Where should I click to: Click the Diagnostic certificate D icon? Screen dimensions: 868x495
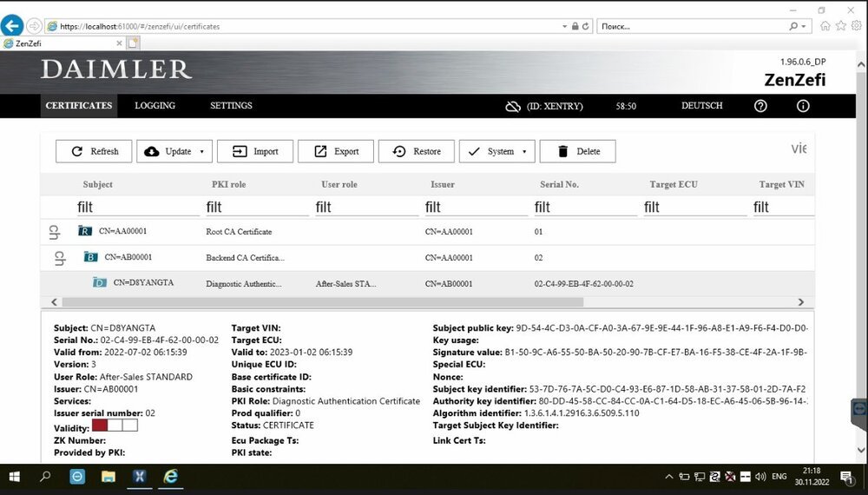click(100, 283)
